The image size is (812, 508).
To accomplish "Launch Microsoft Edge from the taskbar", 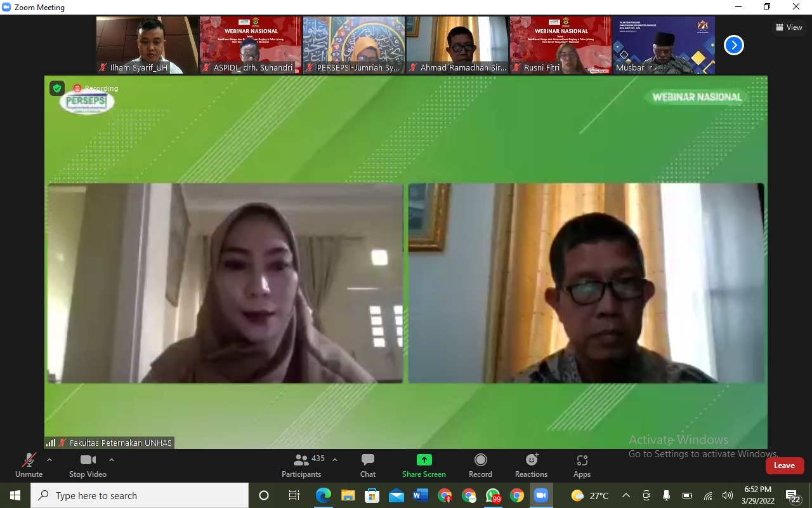I will click(324, 495).
